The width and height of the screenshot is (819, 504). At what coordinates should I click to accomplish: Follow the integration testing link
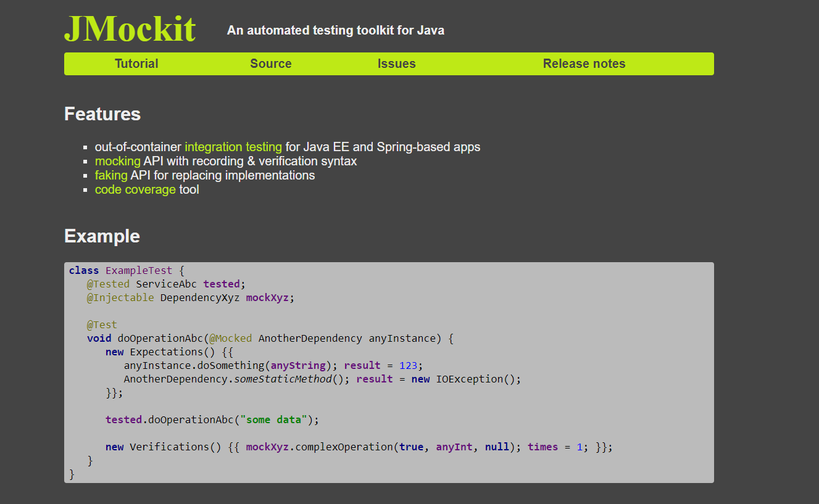click(x=233, y=147)
